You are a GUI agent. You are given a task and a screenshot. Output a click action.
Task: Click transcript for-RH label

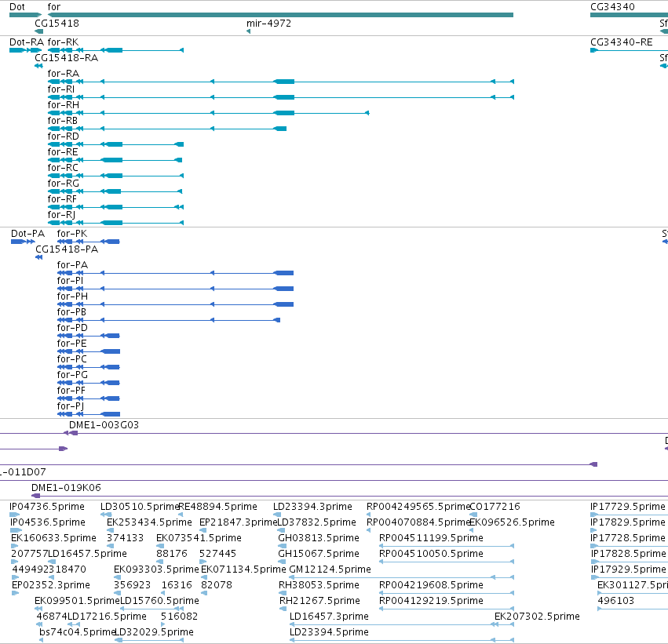pos(63,105)
